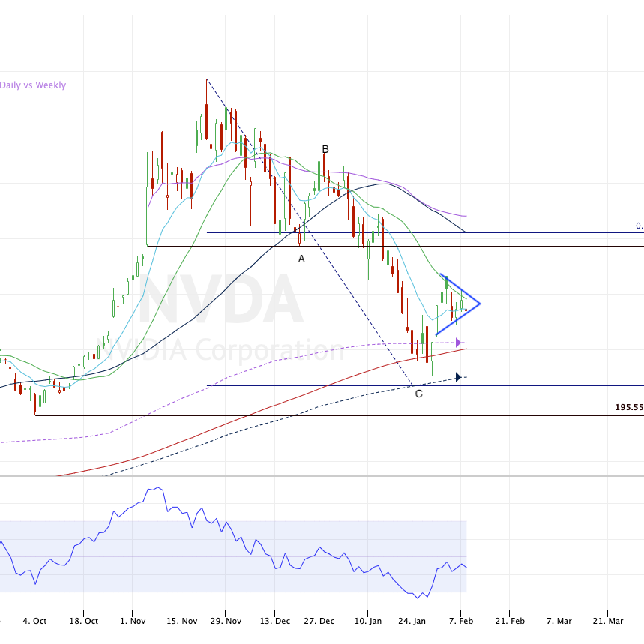
Task: Select wave label B
Action: click(325, 149)
